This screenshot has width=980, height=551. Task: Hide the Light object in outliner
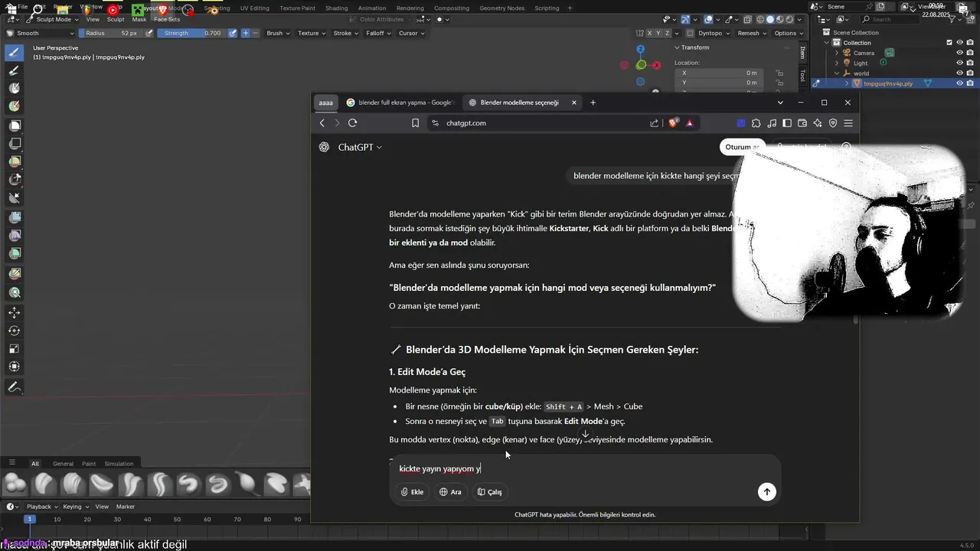[959, 63]
